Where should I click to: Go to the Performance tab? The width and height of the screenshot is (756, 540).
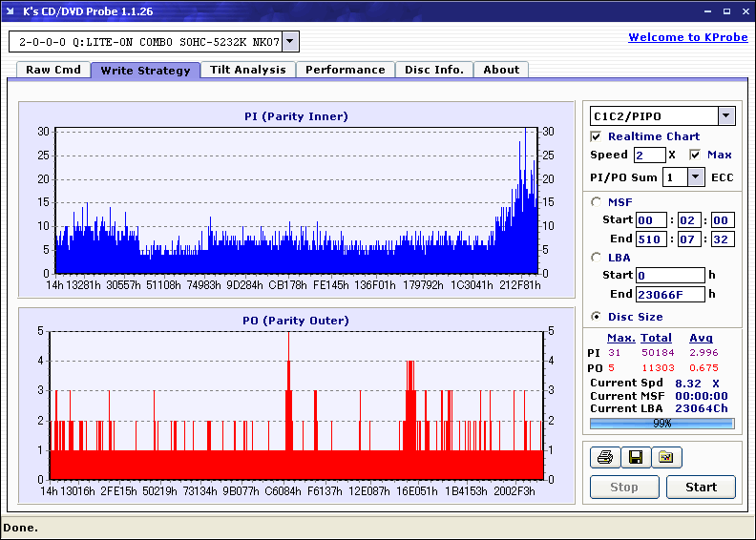pyautogui.click(x=346, y=70)
